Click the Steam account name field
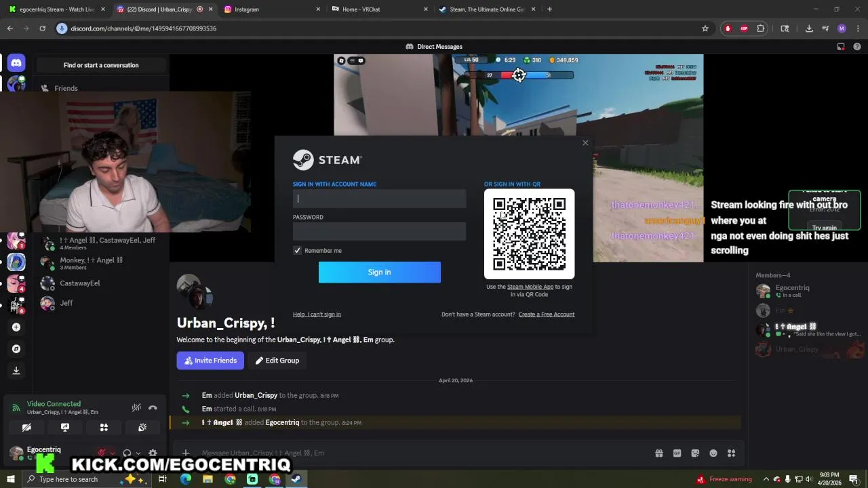Image resolution: width=868 pixels, height=488 pixels. (x=379, y=199)
